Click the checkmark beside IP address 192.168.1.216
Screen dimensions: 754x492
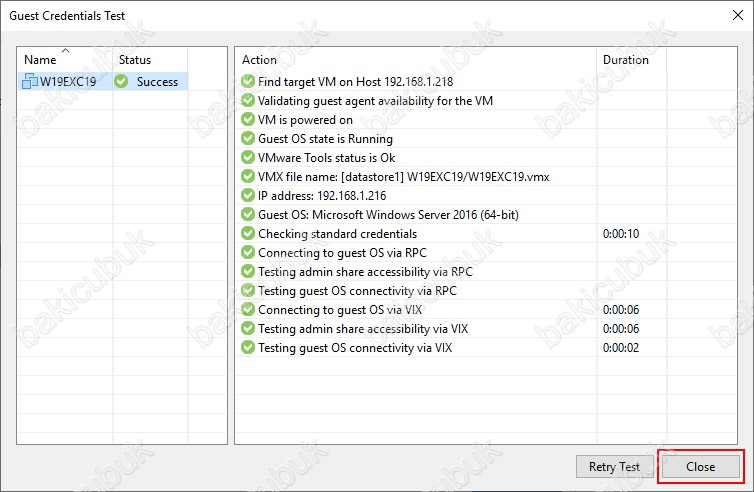(248, 195)
